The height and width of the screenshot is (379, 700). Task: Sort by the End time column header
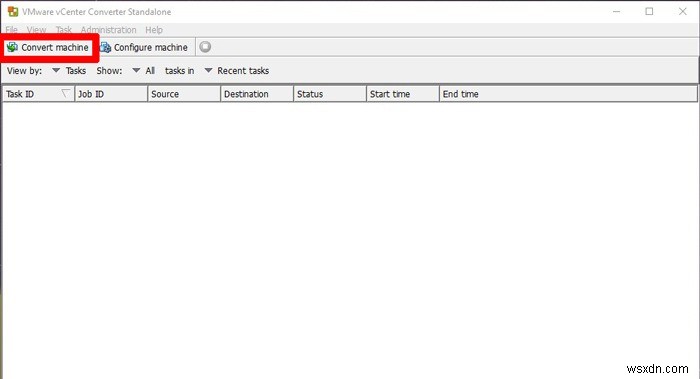pyautogui.click(x=568, y=94)
